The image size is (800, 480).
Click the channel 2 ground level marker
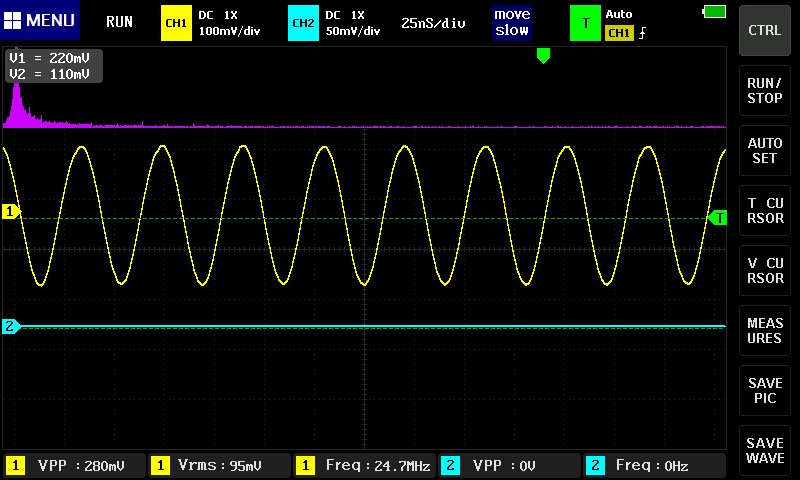click(11, 326)
